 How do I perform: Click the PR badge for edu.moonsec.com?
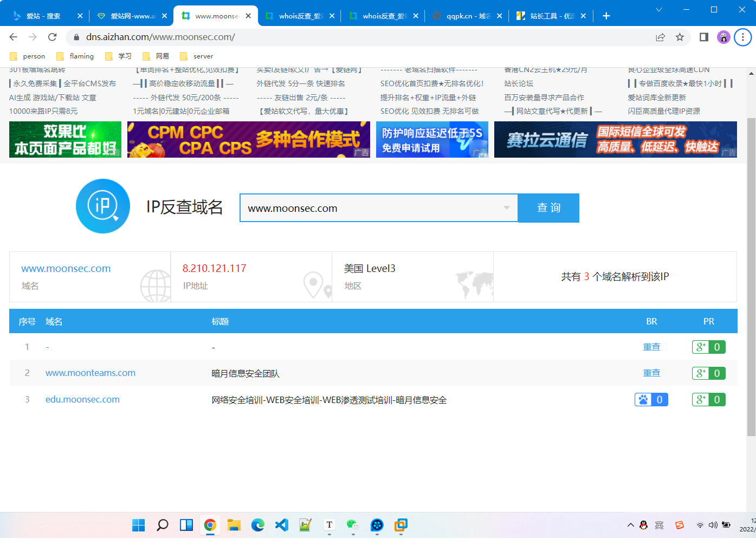pos(709,400)
